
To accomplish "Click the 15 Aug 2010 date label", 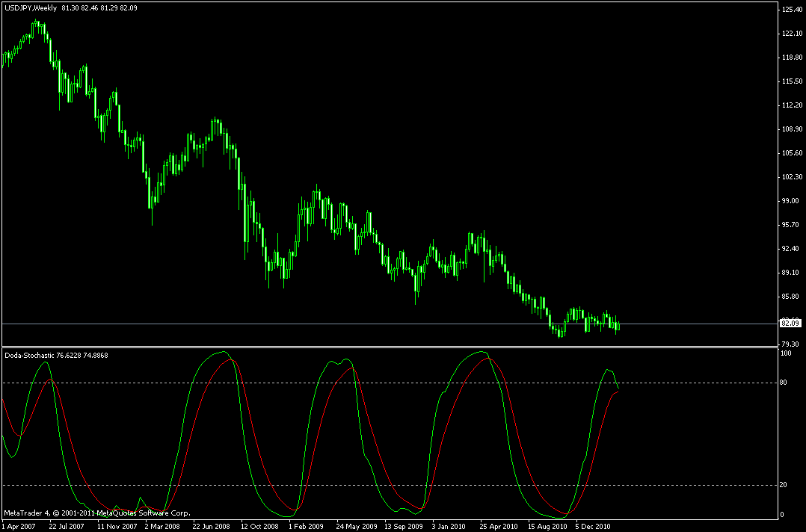I will pyautogui.click(x=547, y=526).
